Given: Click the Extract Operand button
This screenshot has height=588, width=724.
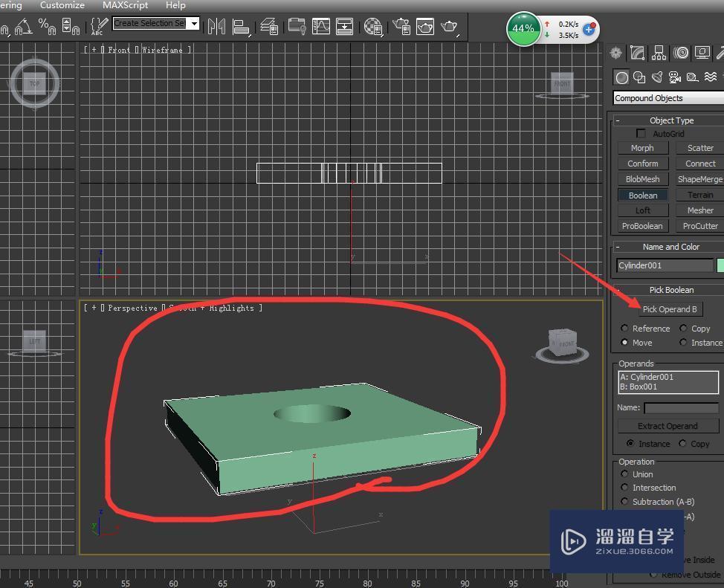Looking at the screenshot, I should tap(668, 425).
